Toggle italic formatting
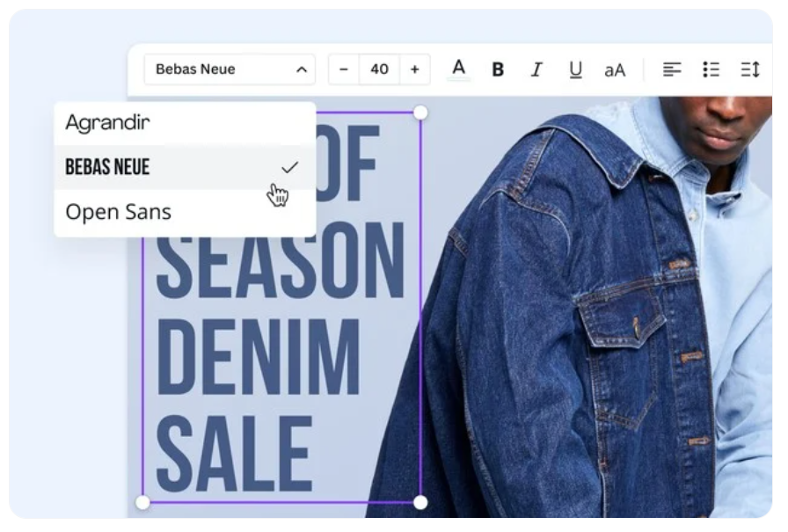 pyautogui.click(x=536, y=69)
